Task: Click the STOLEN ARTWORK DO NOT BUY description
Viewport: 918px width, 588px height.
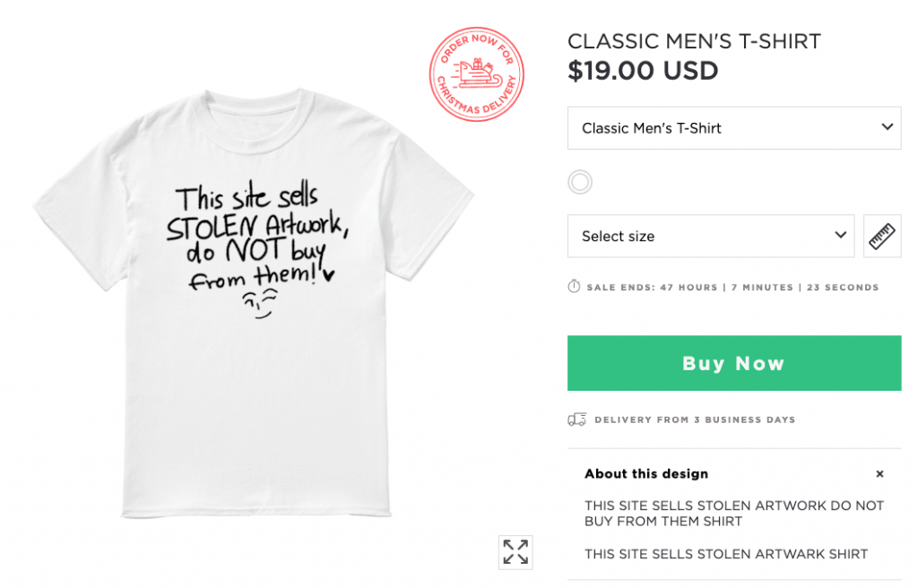Action: click(733, 513)
